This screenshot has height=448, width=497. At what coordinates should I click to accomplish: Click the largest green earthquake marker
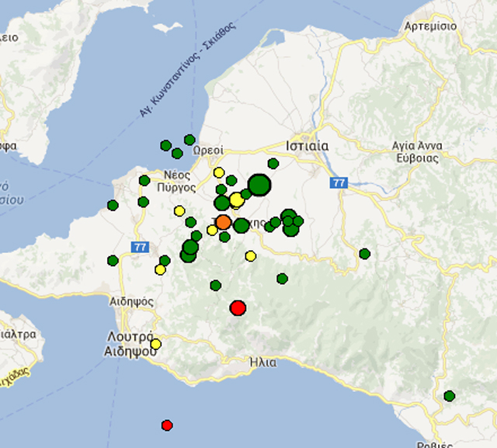(x=259, y=186)
